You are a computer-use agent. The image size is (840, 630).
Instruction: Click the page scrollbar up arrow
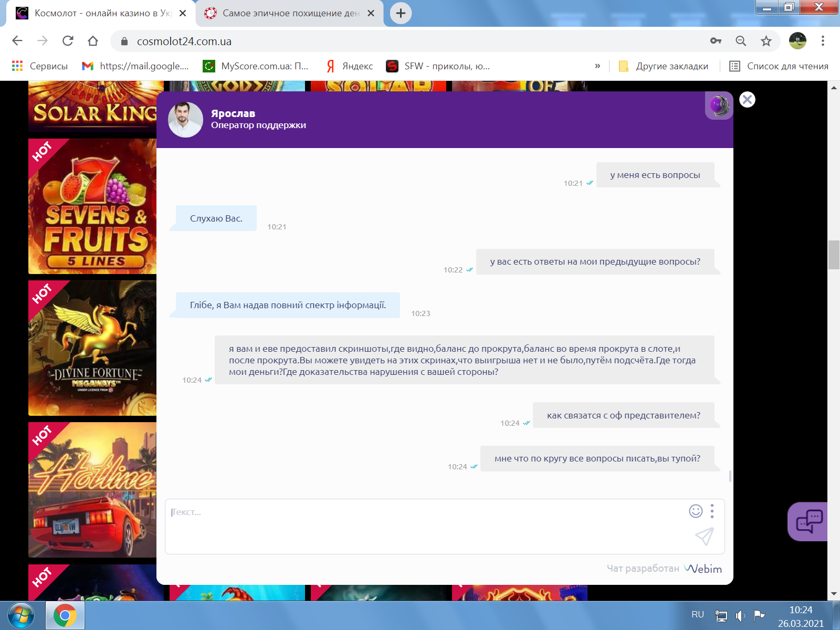click(x=834, y=87)
